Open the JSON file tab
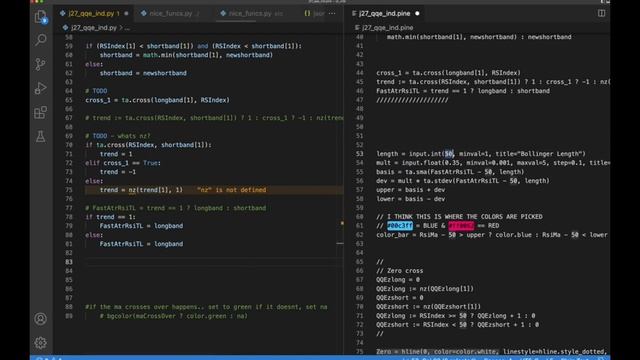Viewport: 640px width, 360px height. (x=314, y=13)
